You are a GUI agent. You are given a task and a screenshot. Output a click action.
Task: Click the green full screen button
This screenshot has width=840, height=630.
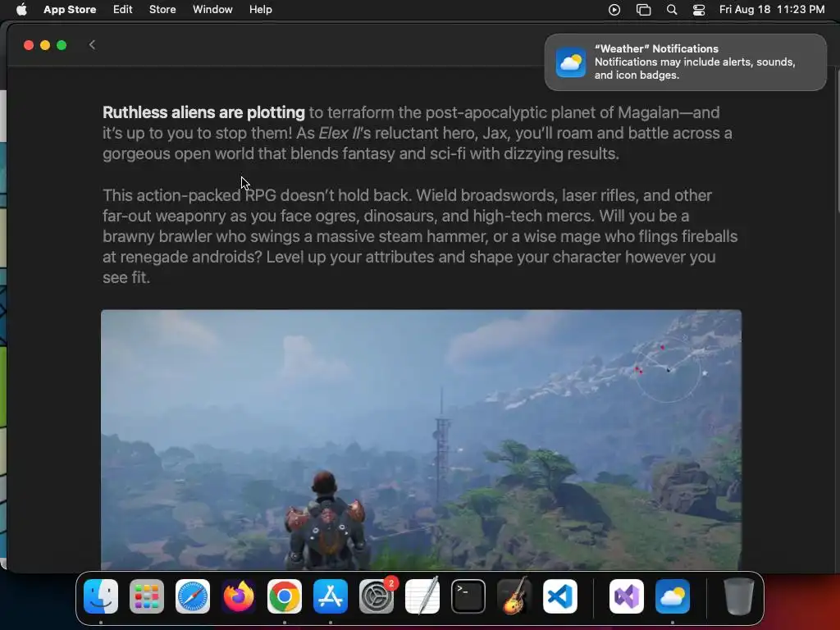(x=62, y=45)
